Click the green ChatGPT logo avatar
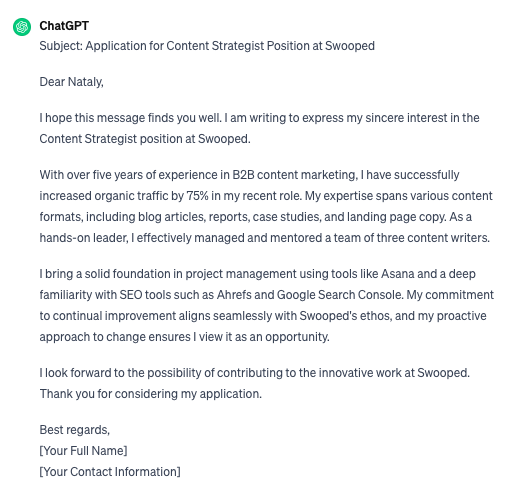 coord(22,27)
